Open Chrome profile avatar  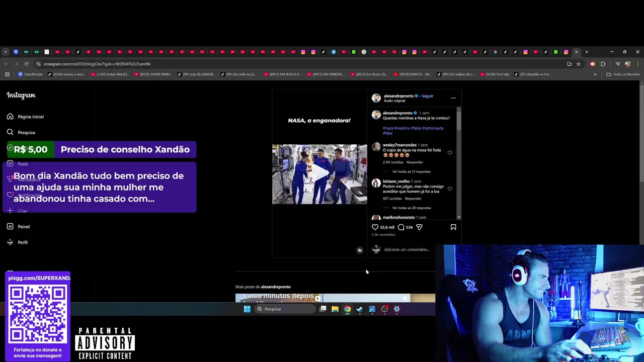627,64
